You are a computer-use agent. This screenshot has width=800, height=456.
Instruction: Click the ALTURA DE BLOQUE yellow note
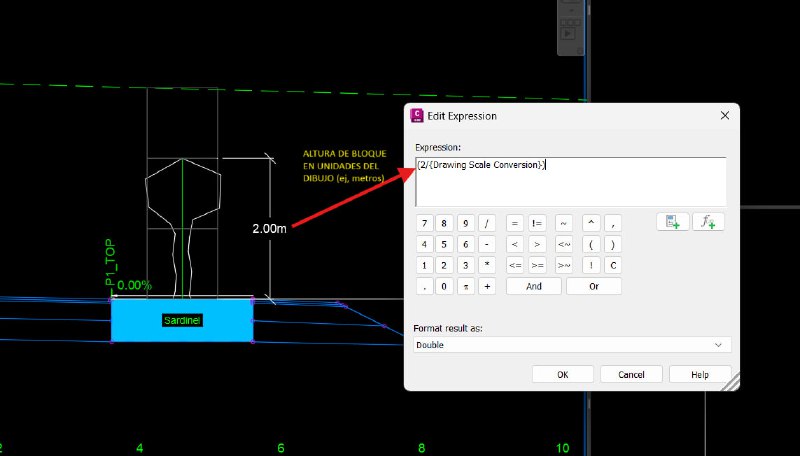click(x=344, y=166)
